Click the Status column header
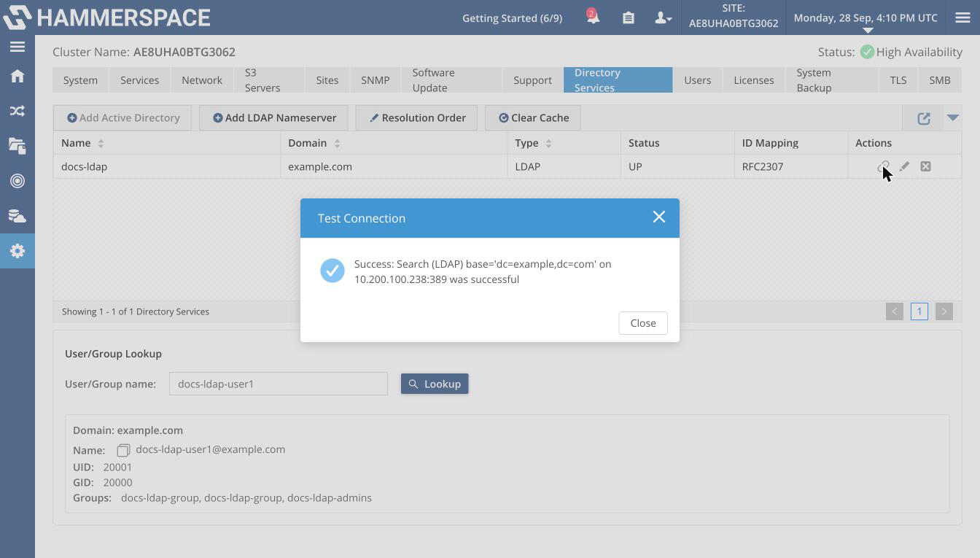The height and width of the screenshot is (558, 980). [677, 143]
